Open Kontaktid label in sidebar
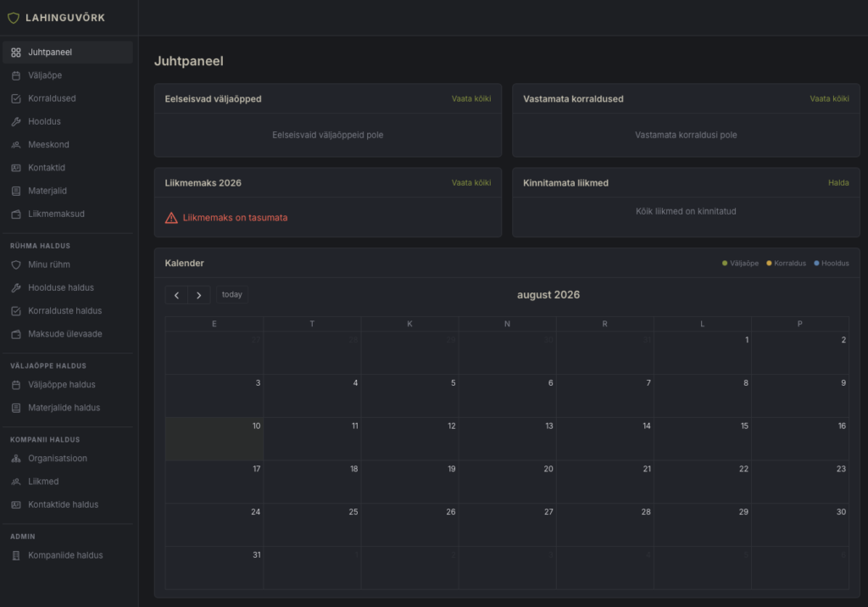 coord(47,168)
